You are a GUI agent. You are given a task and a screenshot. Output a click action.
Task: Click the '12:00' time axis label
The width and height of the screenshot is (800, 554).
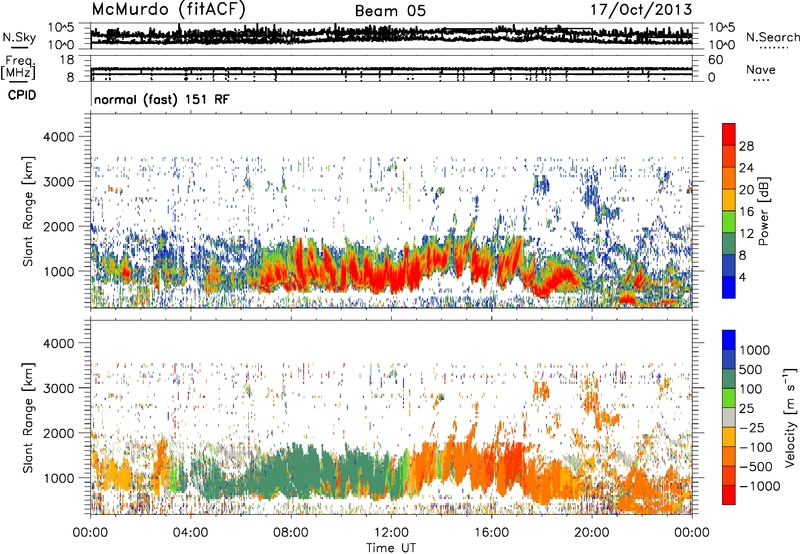pyautogui.click(x=390, y=533)
